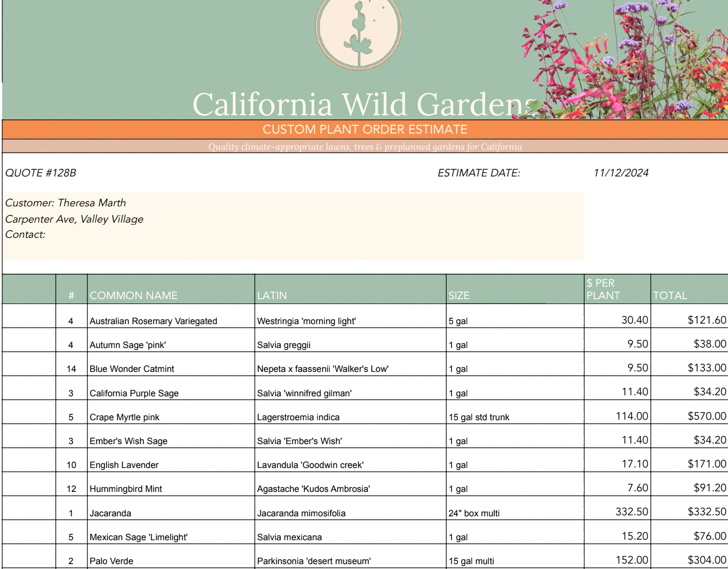Click quantity 12 for Hummingbird Mint
Screen dimensions: 728x569
coord(71,484)
